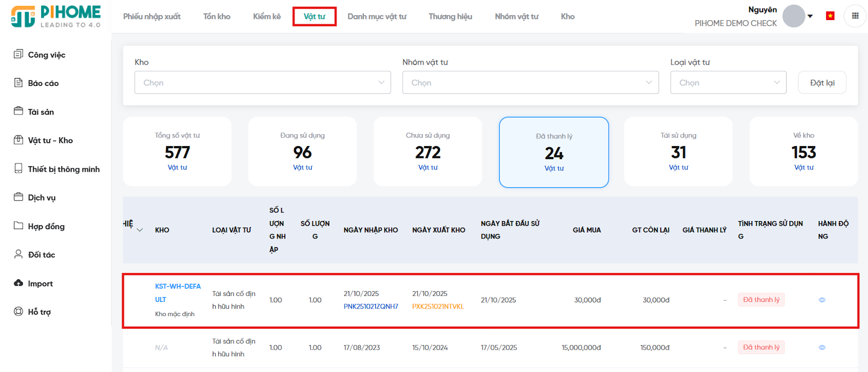The height and width of the screenshot is (372, 868).
Task: Click the Hỗ trợ lifebuoy icon
Action: [x=18, y=312]
